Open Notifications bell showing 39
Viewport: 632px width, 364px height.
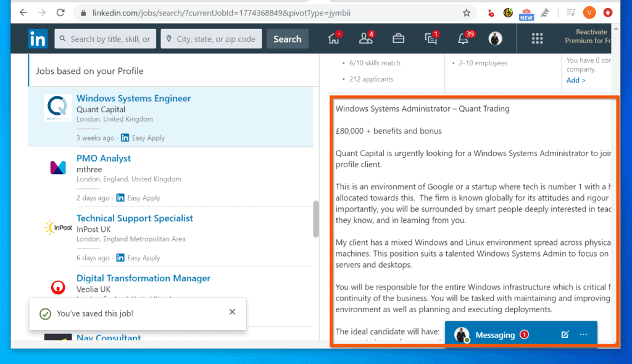coord(464,38)
